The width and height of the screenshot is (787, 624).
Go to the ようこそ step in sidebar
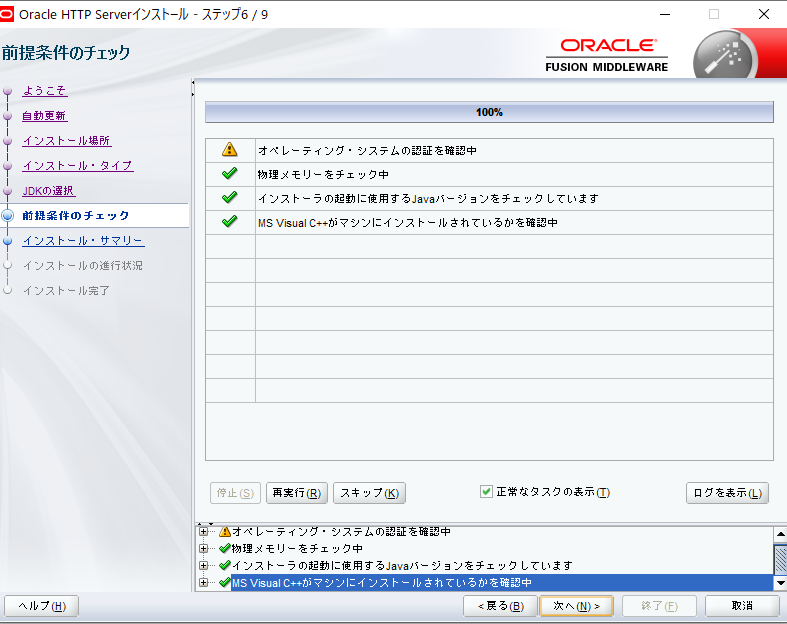[45, 91]
